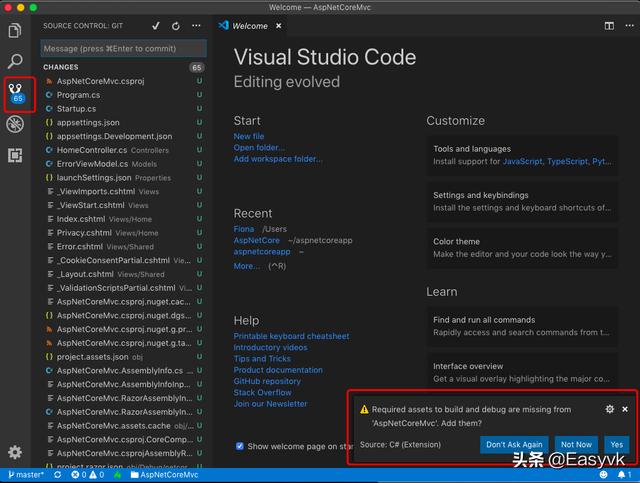Open Source Control view with 65 badge
This screenshot has height=483, width=640.
pos(16,93)
